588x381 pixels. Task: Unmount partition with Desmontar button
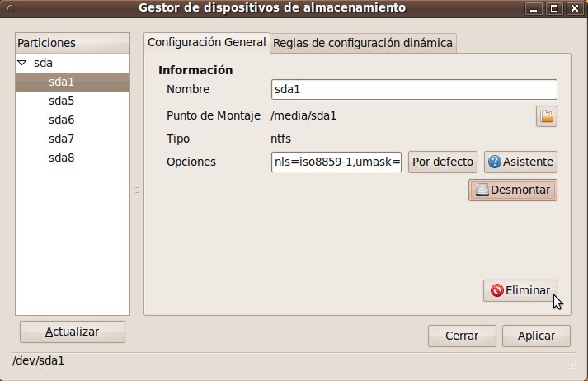tap(513, 190)
